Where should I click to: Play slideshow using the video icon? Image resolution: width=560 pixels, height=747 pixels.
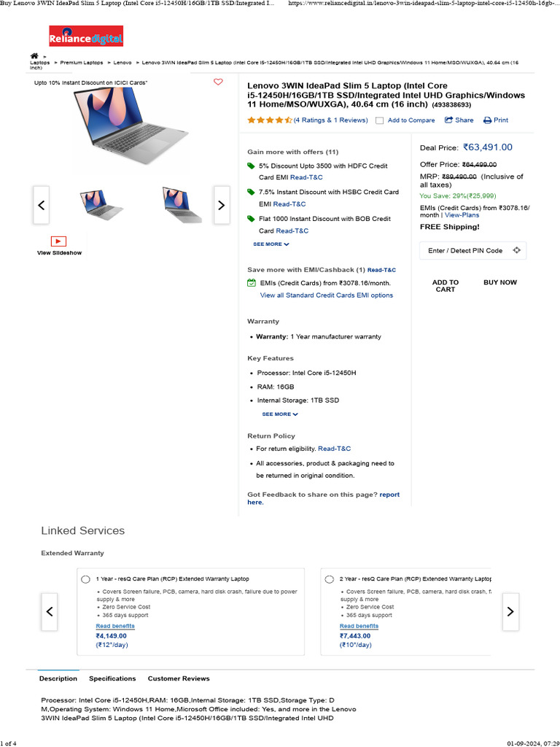pos(59,241)
